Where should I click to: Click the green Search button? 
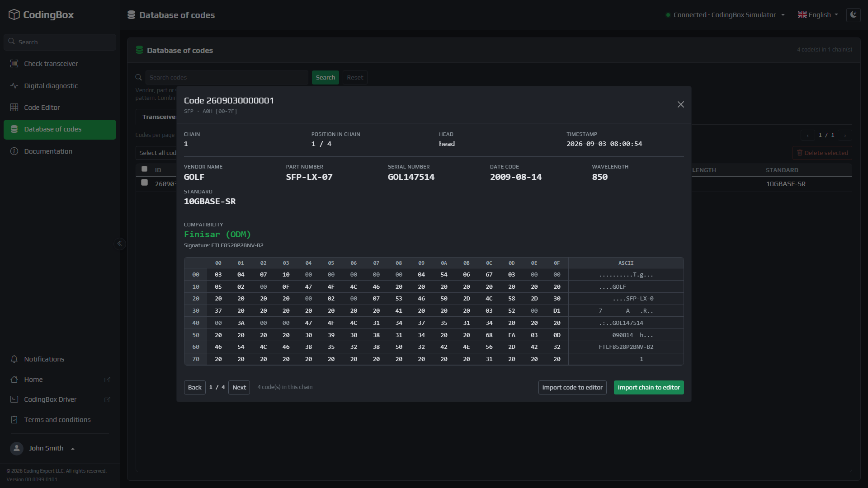click(x=325, y=78)
